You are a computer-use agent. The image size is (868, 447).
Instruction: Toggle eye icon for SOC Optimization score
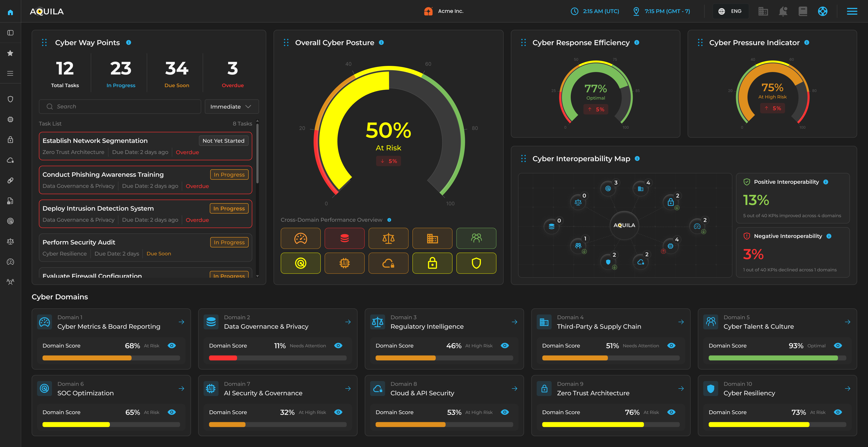(x=172, y=412)
